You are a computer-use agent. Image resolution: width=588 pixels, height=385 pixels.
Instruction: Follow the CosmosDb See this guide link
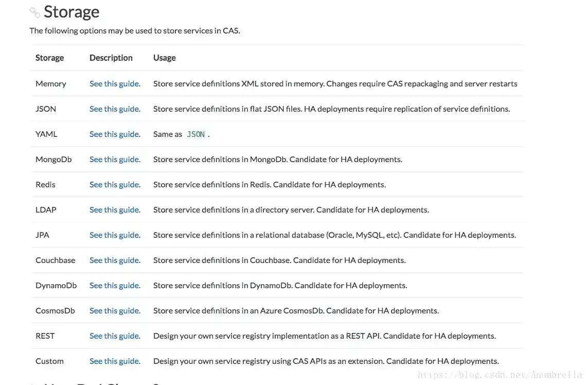point(114,310)
